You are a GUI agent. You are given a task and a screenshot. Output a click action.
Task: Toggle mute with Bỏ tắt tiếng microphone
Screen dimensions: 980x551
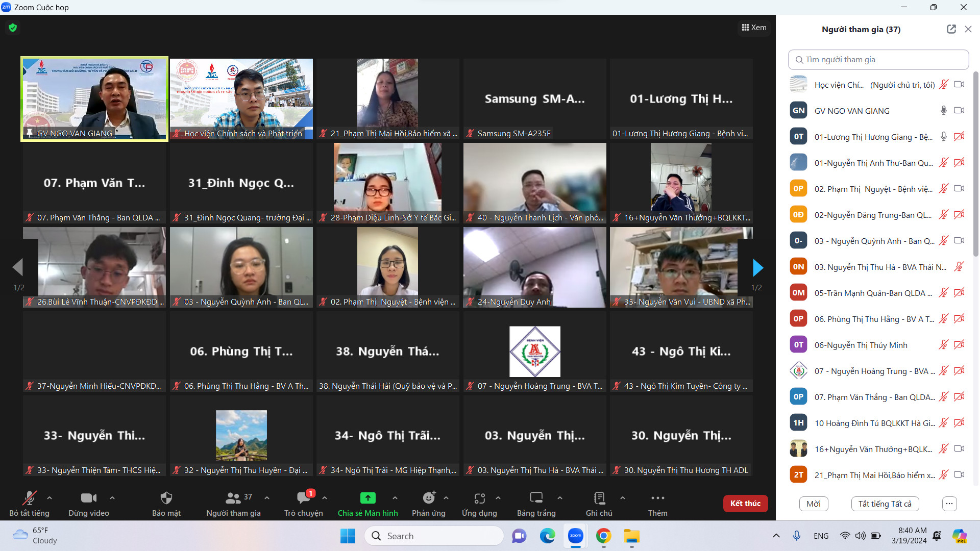pos(29,498)
